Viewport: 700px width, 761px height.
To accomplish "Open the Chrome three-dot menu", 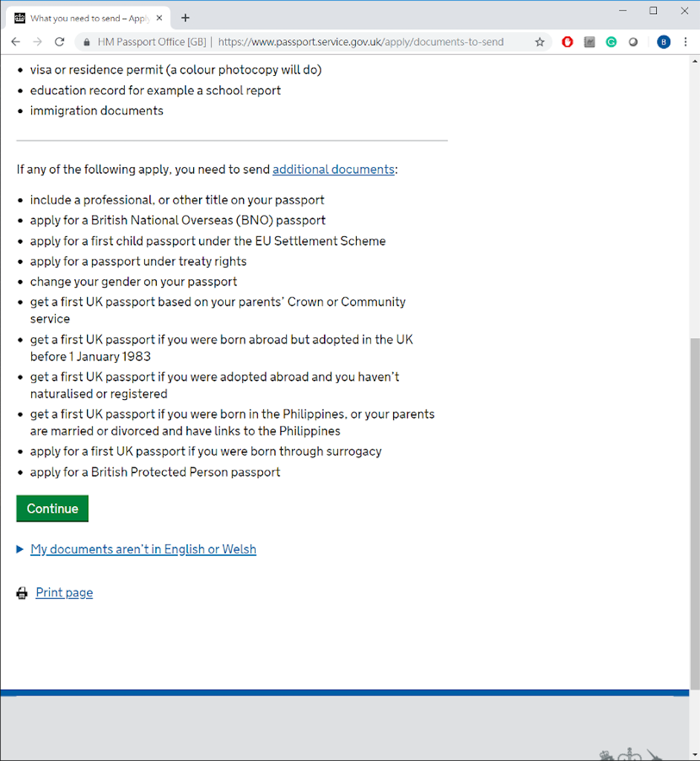I will point(685,42).
